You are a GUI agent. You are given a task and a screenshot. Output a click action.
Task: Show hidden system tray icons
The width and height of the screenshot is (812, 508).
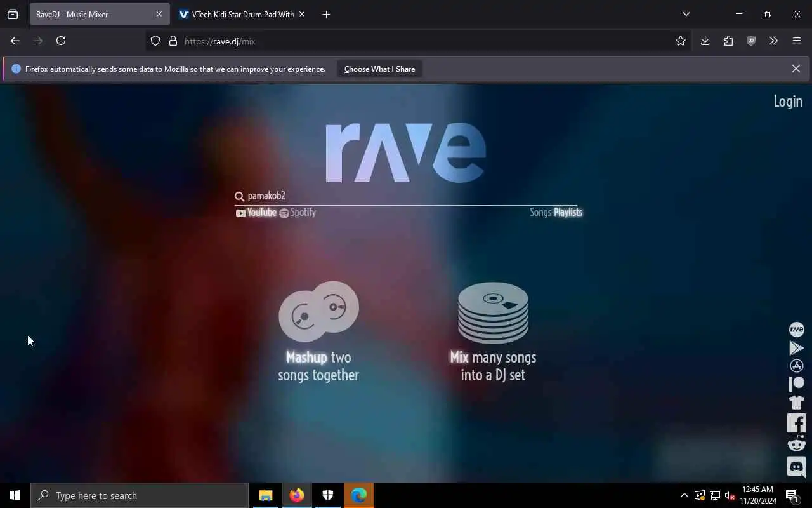tap(684, 495)
